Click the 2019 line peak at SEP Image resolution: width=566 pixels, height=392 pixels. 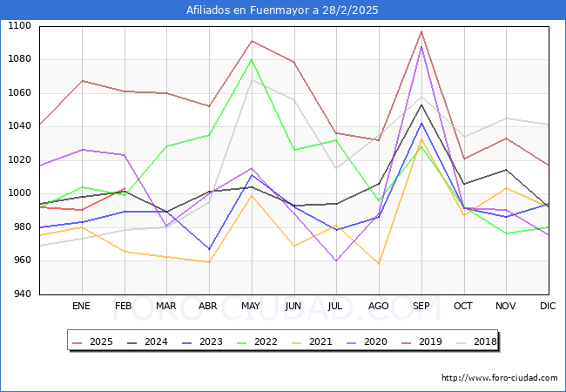coord(421,31)
